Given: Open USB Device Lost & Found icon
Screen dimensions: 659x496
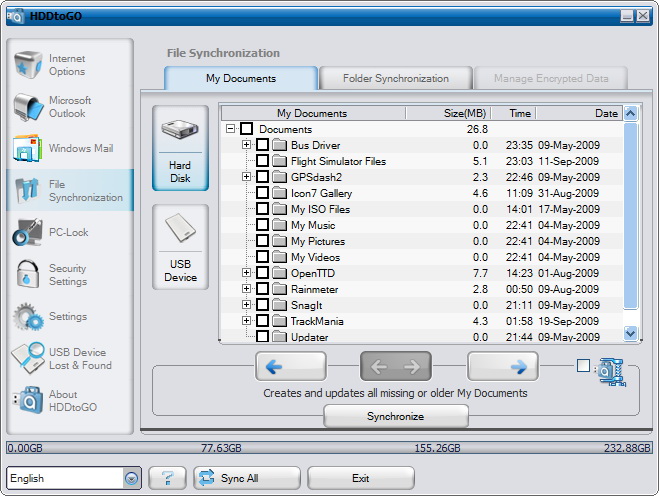Looking at the screenshot, I should click(x=28, y=358).
